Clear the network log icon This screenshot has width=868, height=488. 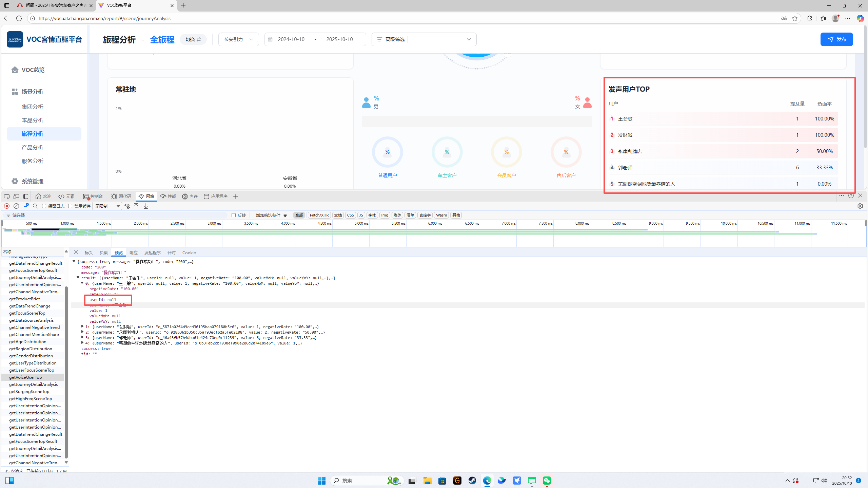coord(16,206)
